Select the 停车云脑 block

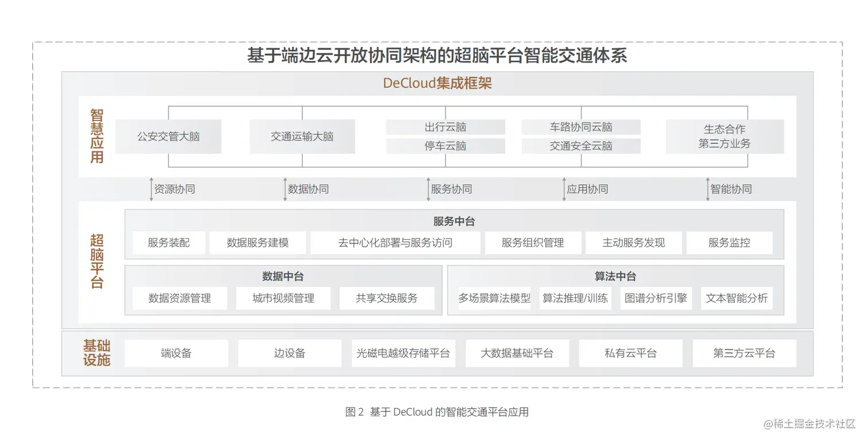coord(445,146)
